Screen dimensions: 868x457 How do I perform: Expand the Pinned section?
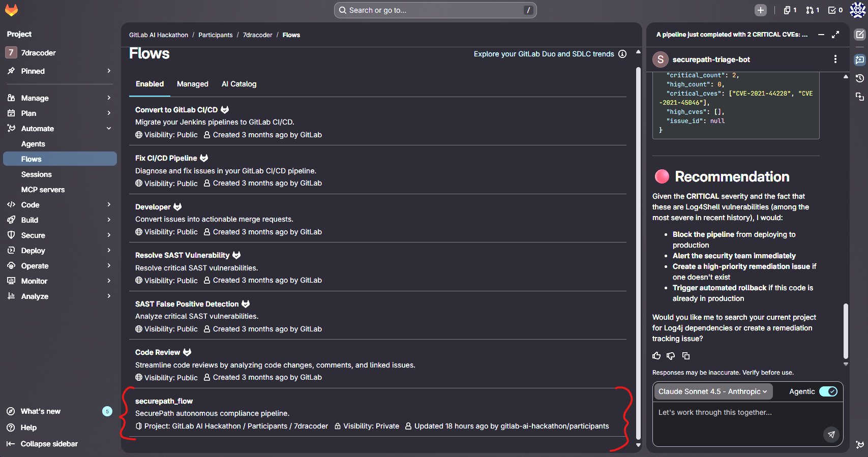(59, 71)
